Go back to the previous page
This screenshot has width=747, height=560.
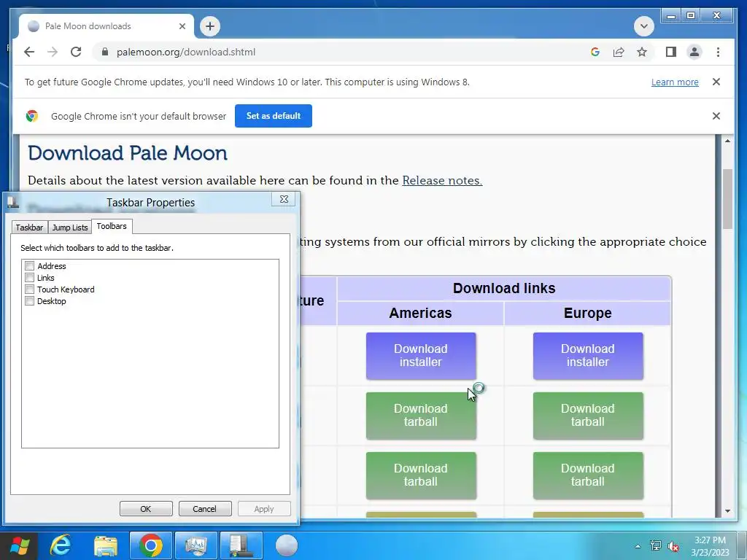(29, 52)
